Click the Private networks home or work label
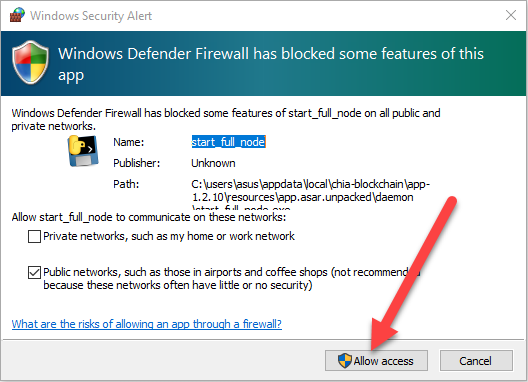The image size is (528, 382). click(x=169, y=236)
